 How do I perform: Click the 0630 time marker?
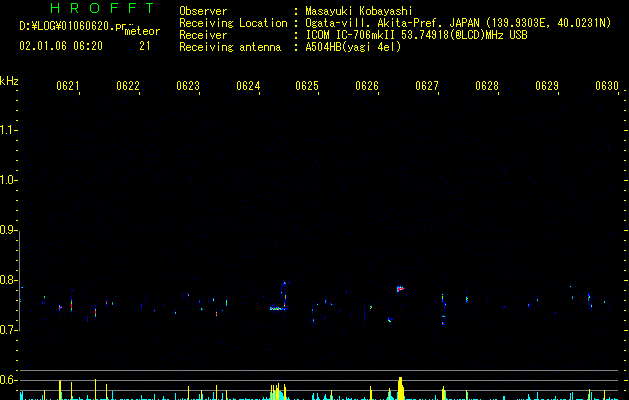click(x=607, y=86)
